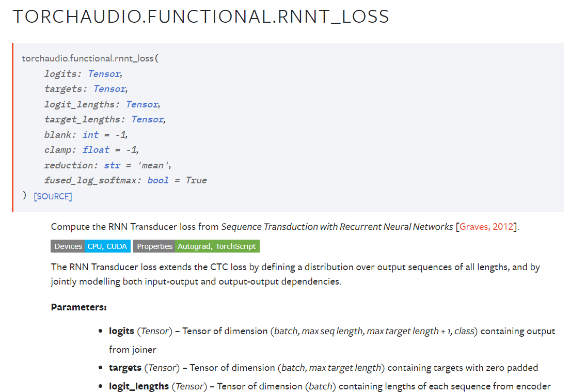Click the blank argument name in signature

tap(58, 135)
